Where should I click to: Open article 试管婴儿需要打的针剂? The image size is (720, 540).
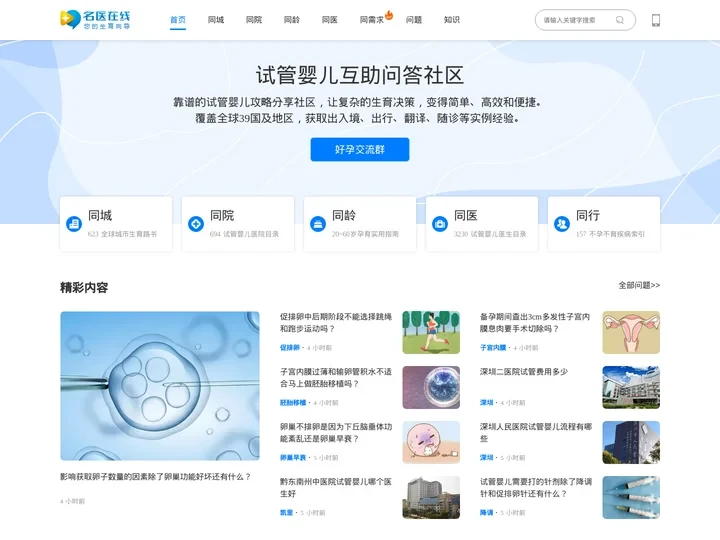(536, 488)
